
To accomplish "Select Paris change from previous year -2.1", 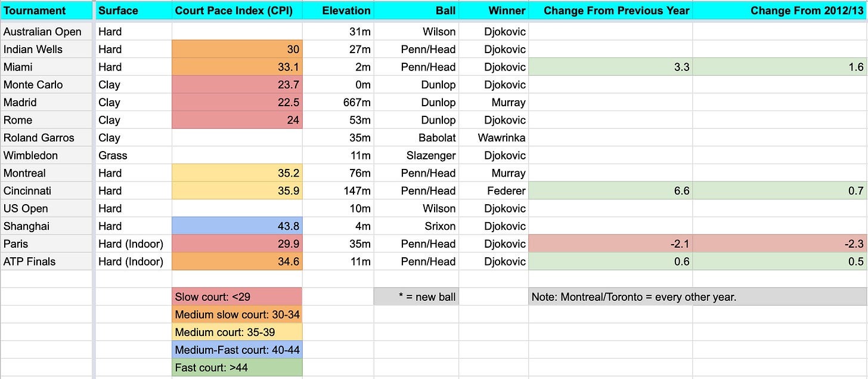I will tap(610, 244).
